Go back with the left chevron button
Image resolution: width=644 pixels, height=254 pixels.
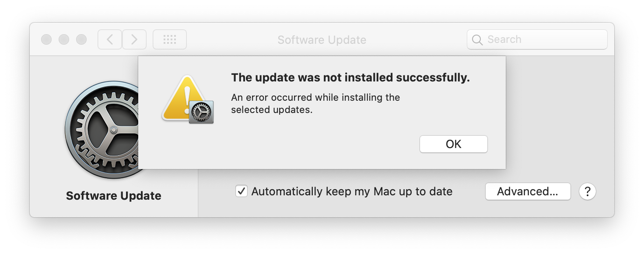coord(110,39)
